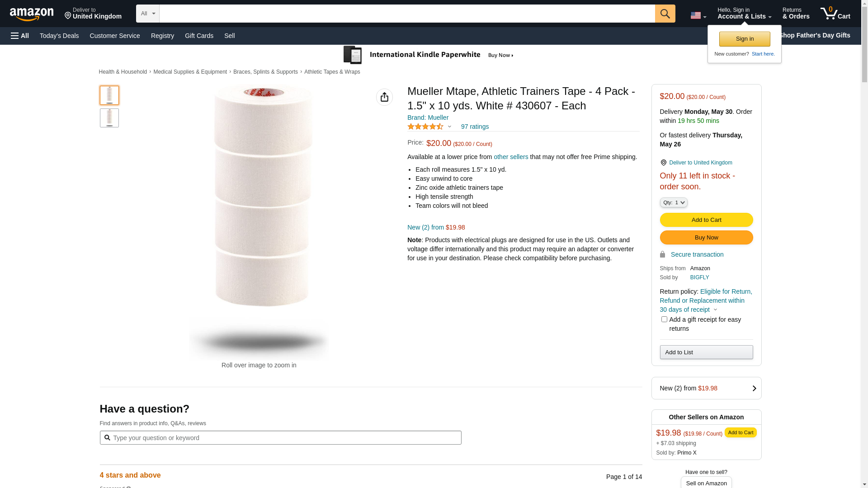This screenshot has width=868, height=488.
Task: Click the question search input field
Action: point(280,437)
